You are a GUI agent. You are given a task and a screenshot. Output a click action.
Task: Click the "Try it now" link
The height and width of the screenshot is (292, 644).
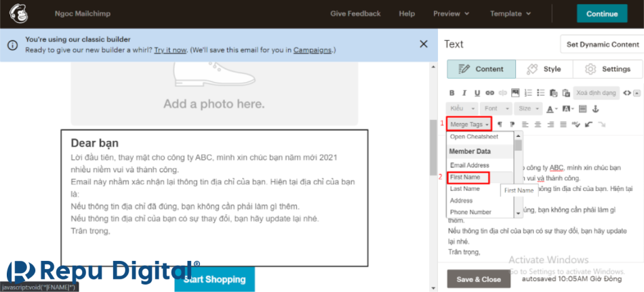[x=169, y=50]
